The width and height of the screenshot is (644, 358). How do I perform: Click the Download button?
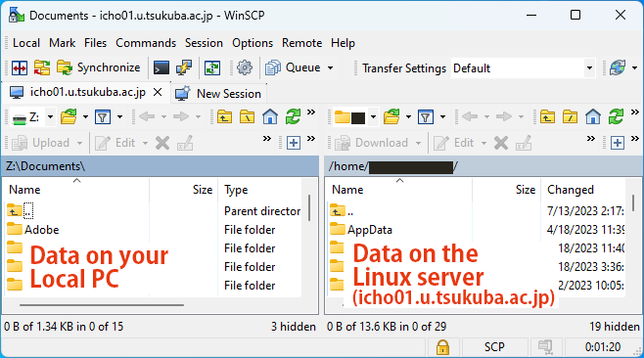pyautogui.click(x=372, y=143)
